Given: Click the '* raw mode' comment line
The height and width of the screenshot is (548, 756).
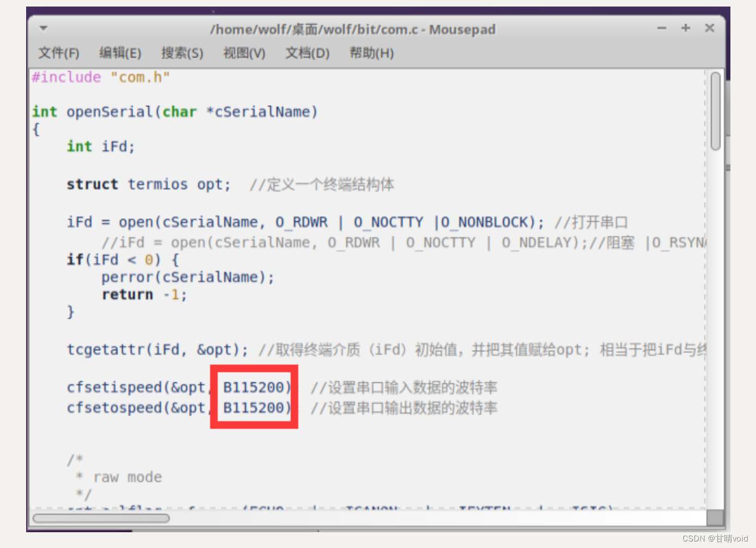Looking at the screenshot, I should point(118,477).
